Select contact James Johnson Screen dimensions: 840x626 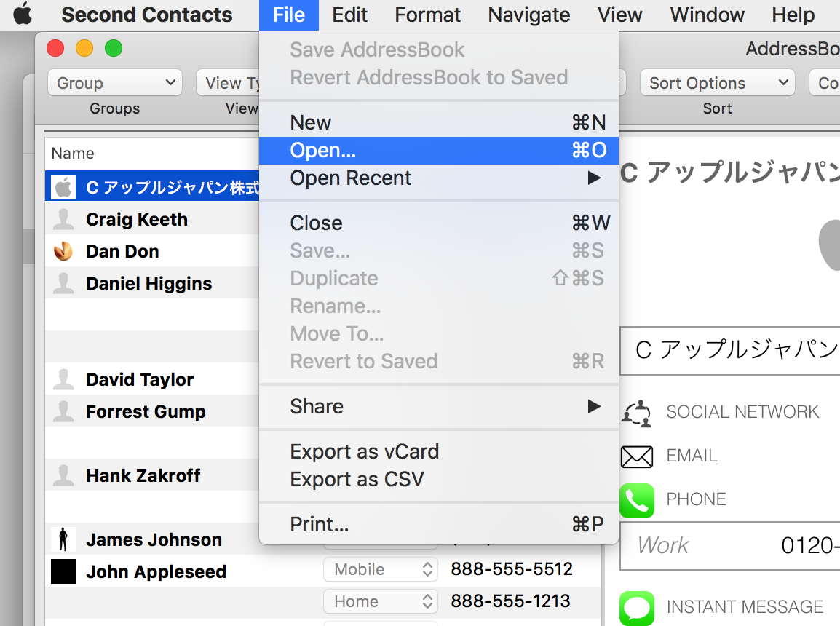[x=152, y=539]
